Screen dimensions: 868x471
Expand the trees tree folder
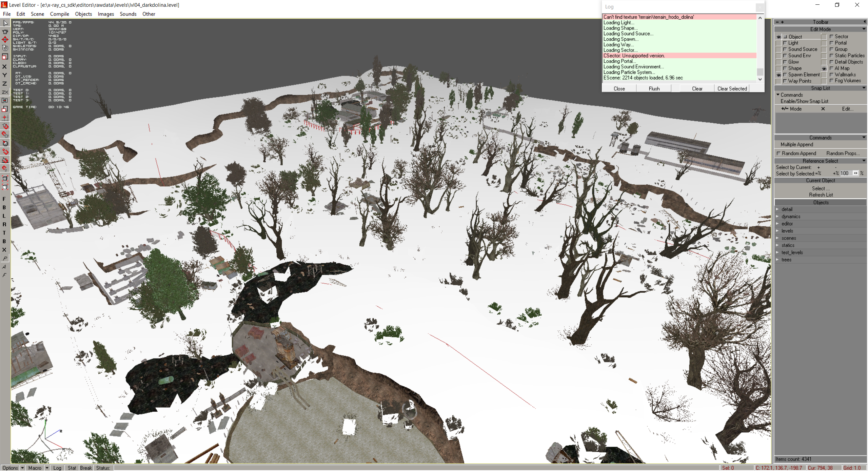pyautogui.click(x=777, y=260)
